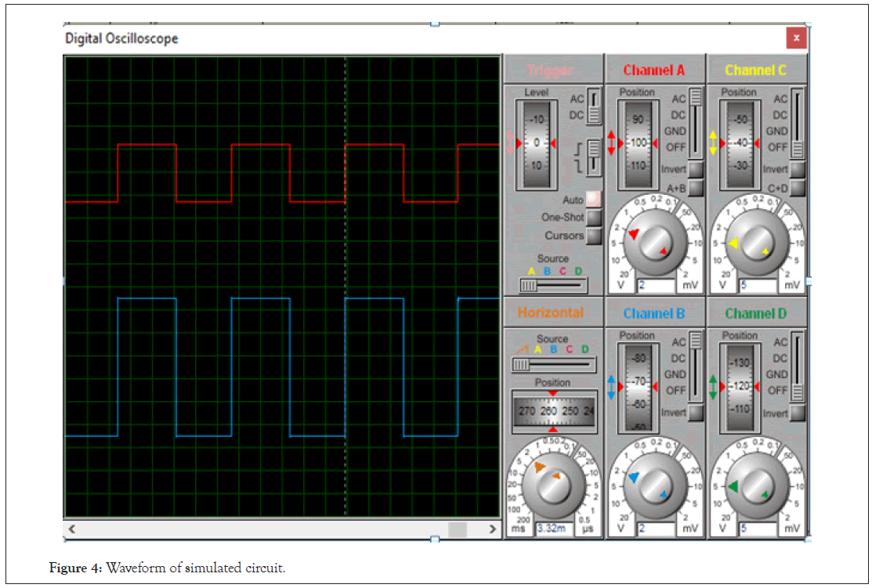Toggle Invert for Channel D

click(x=798, y=413)
